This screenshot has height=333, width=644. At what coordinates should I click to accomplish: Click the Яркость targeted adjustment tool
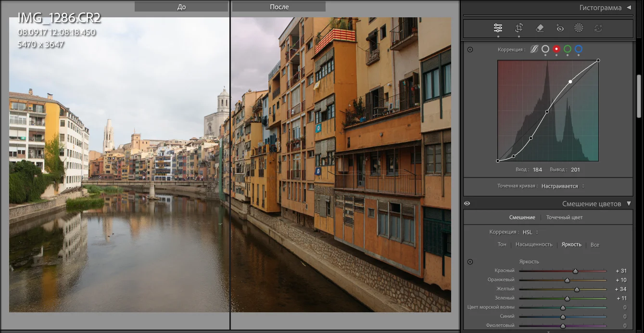coord(470,262)
